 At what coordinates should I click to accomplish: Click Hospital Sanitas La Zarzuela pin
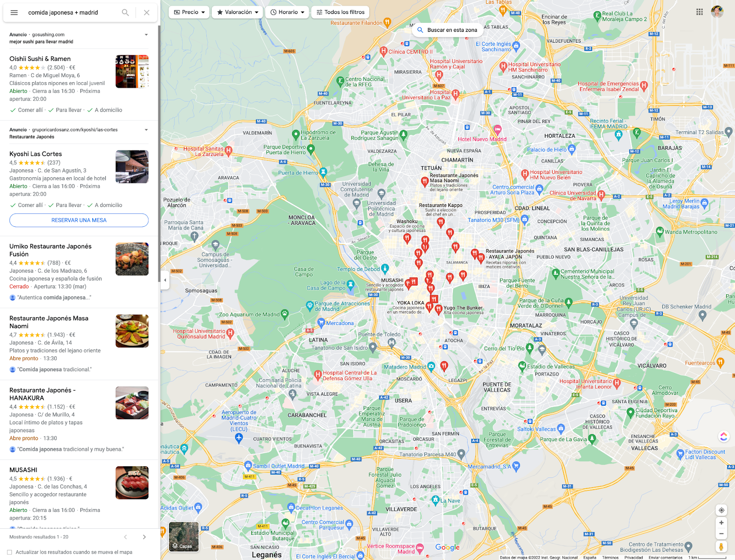pos(229,151)
